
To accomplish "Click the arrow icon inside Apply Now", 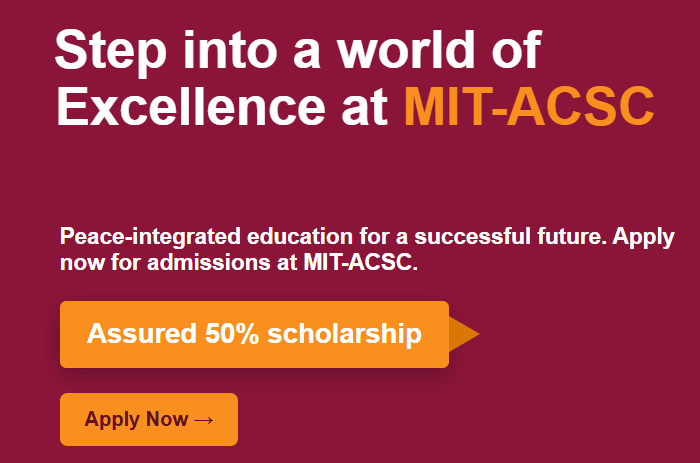I will tap(204, 420).
